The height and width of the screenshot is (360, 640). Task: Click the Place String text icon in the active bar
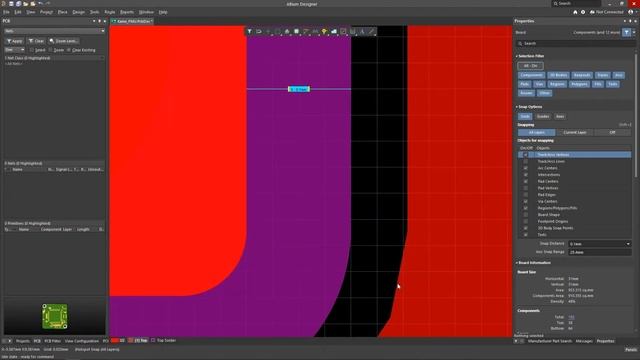click(x=362, y=31)
